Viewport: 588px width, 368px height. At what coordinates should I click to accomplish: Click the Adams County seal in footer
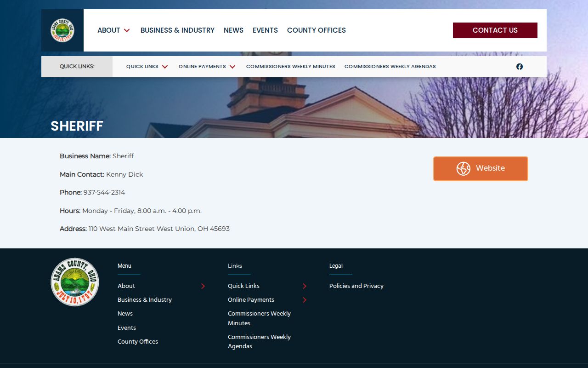pyautogui.click(x=75, y=282)
